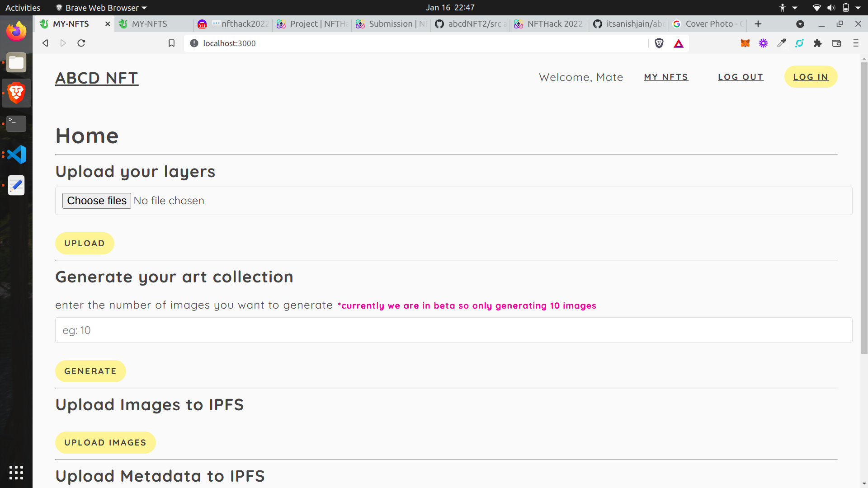Click the Brave rewards triangle icon

click(x=679, y=43)
